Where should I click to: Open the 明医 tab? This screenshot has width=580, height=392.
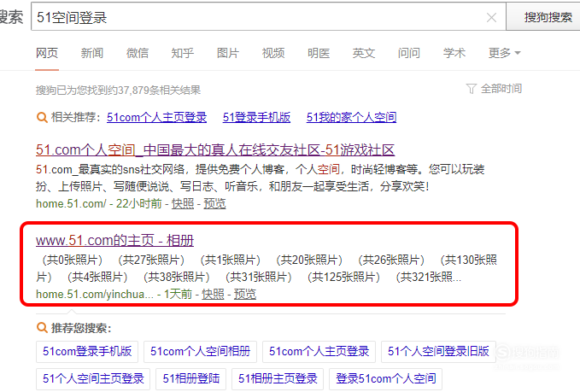tap(319, 53)
